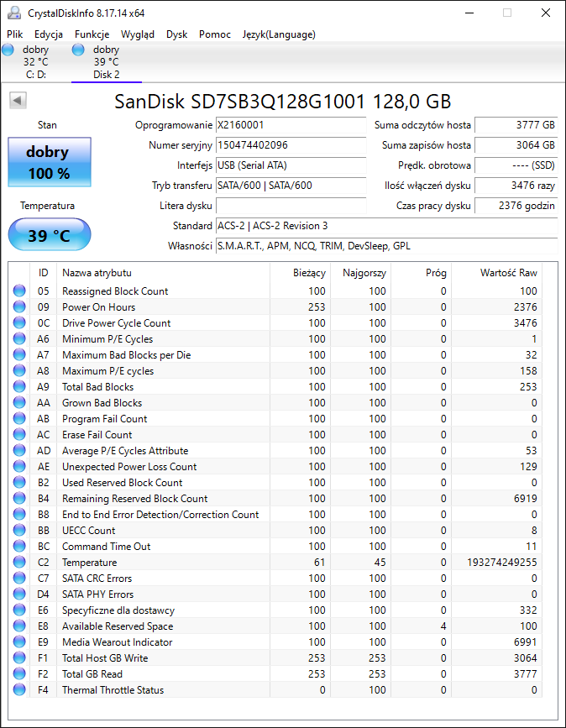
Task: Click the Numer seryjny value field
Action: [291, 144]
